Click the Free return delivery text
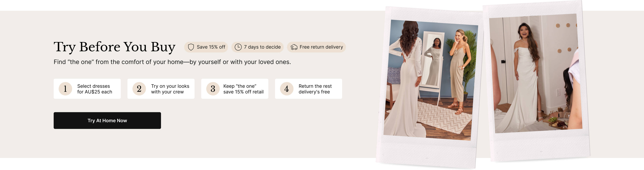Screen dimensions: 644x170 (321, 47)
